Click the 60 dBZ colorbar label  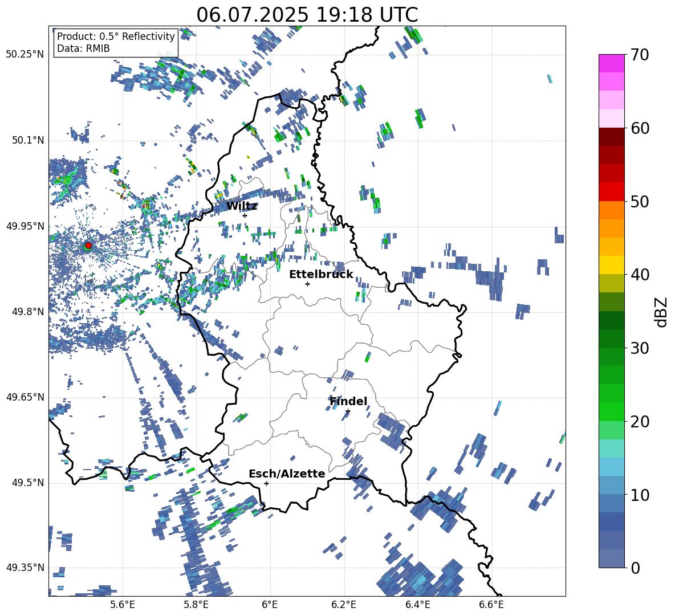click(x=640, y=128)
